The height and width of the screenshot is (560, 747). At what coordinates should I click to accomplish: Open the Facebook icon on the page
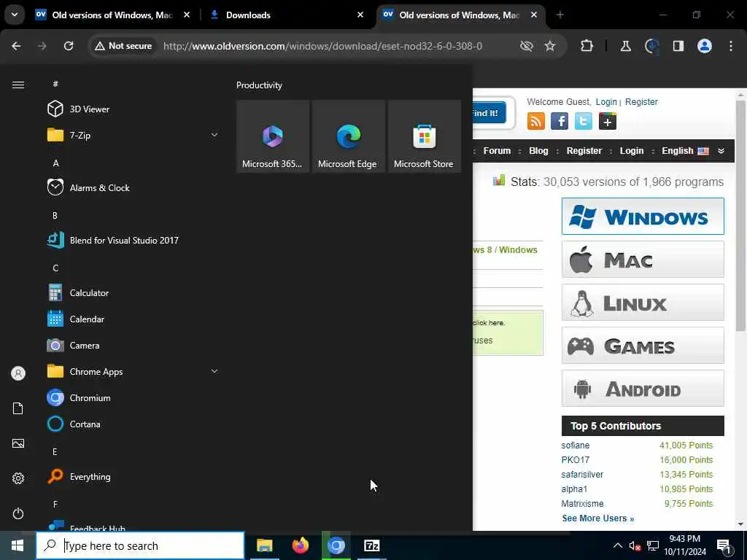560,121
